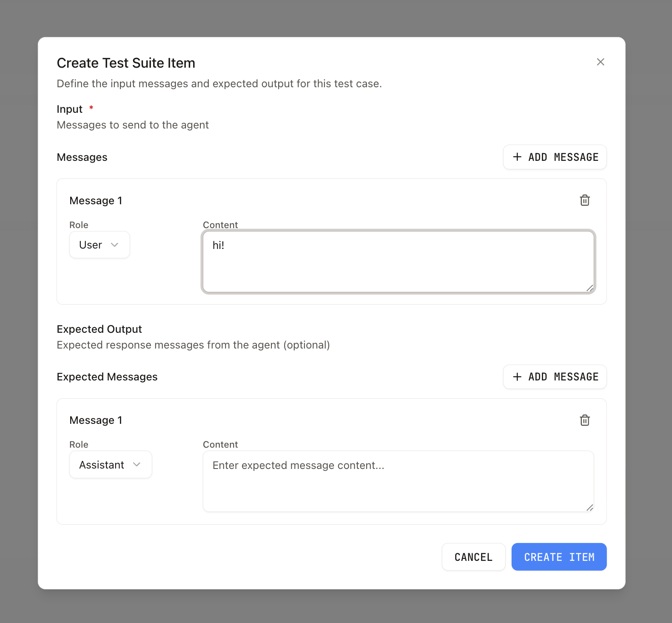Open the Assistant role dropdown
Image resolution: width=672 pixels, height=623 pixels.
[110, 465]
